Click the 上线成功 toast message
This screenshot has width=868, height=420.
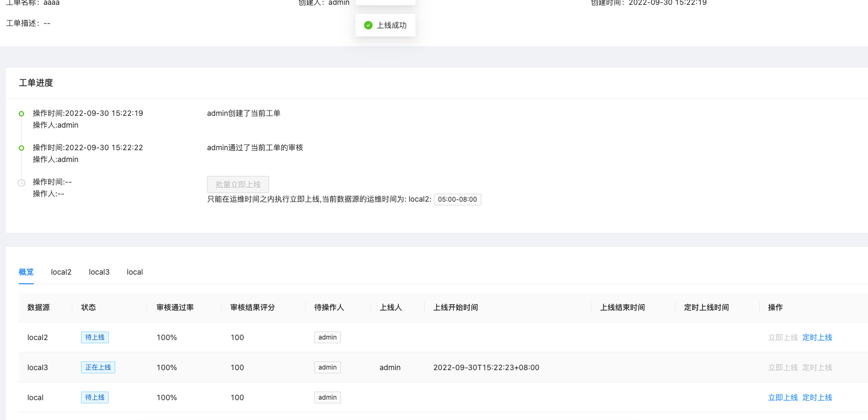tap(385, 25)
